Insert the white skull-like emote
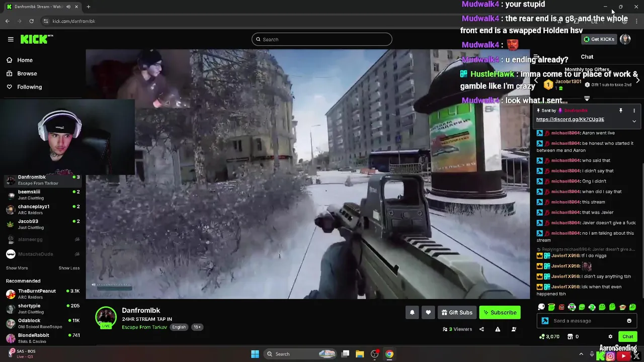644x362 pixels. pyautogui.click(x=541, y=307)
